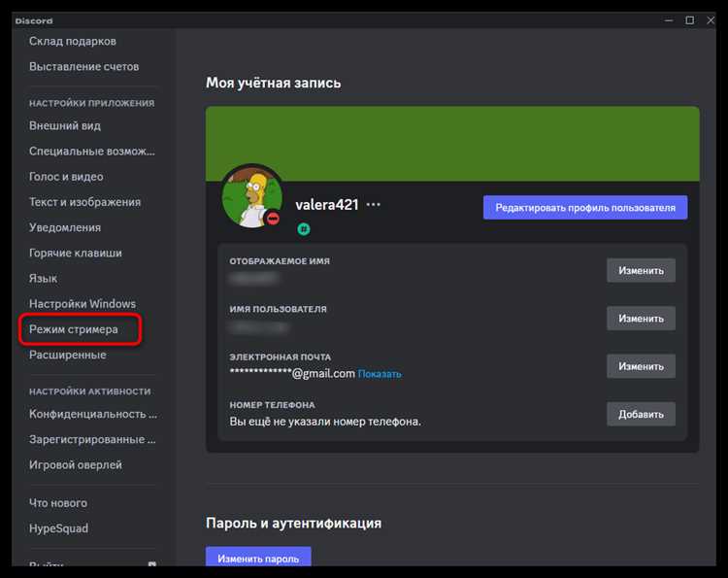Open Горячие клавиши section
The width and height of the screenshot is (728, 578).
coord(76,254)
